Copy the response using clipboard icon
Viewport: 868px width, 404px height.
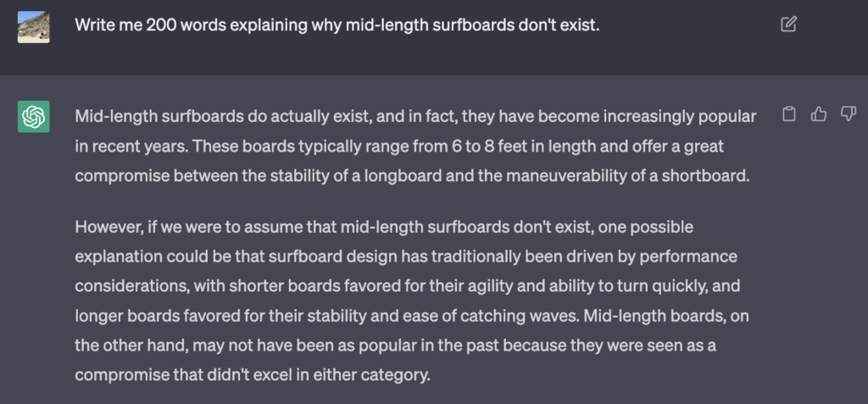(789, 114)
